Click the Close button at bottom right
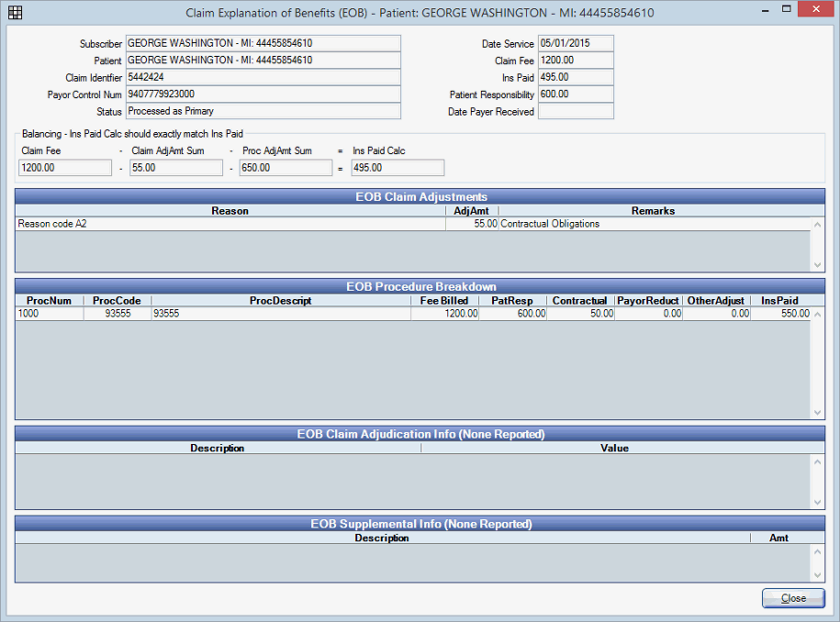This screenshot has height=622, width=840. [792, 598]
